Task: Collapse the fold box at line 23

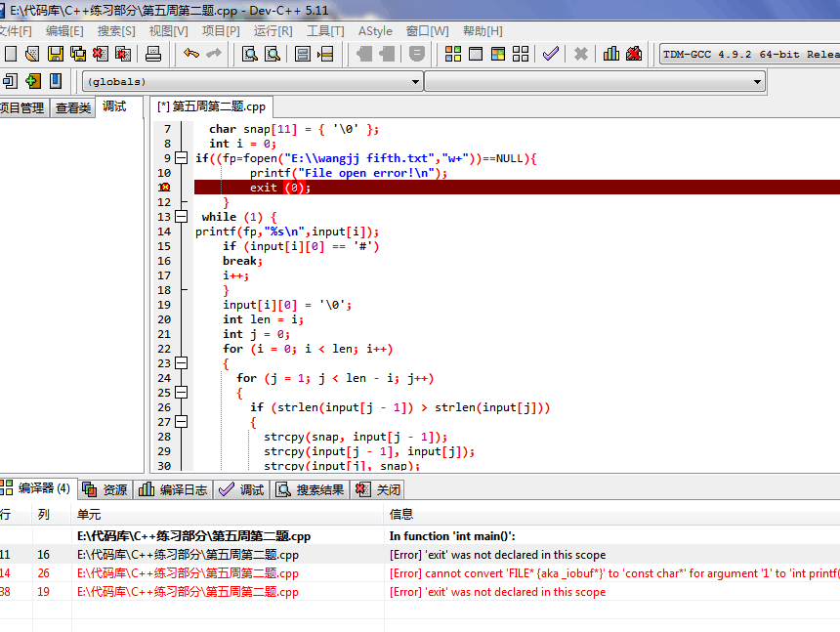Action: point(182,363)
